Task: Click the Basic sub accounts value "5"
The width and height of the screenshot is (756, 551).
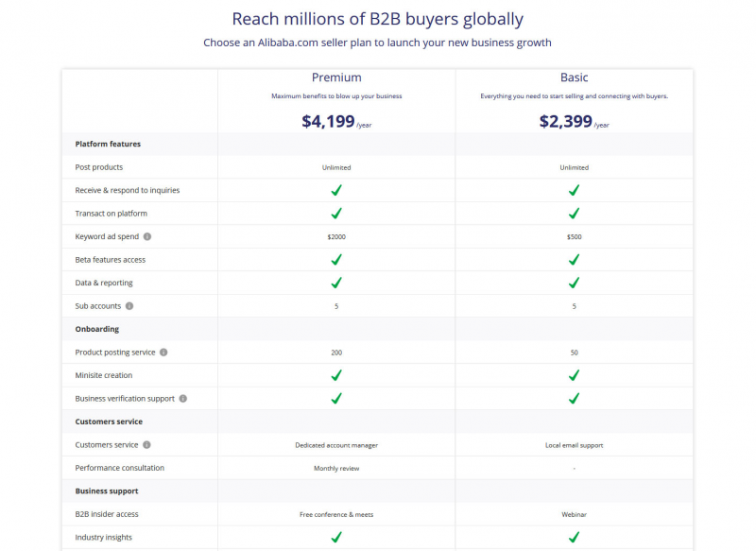Action: tap(574, 306)
